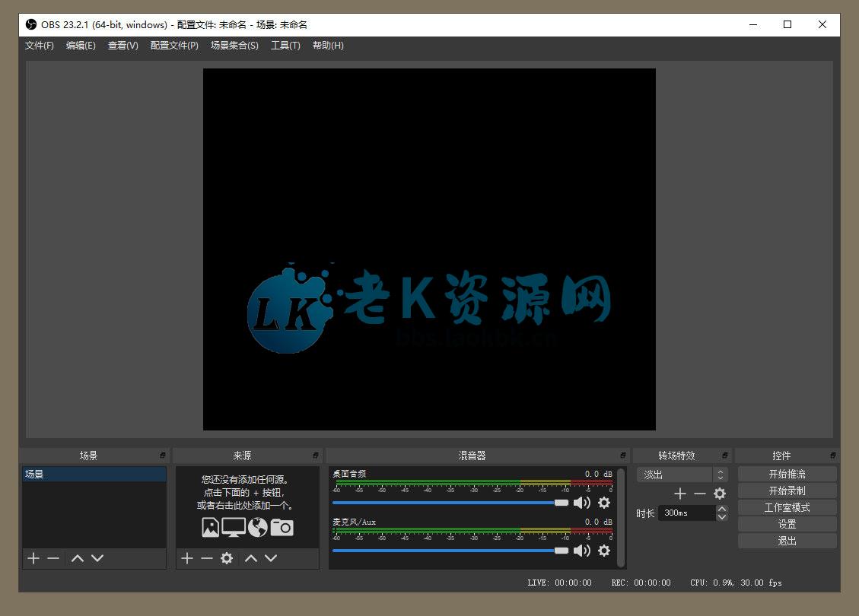Viewport: 859px width, 616px height.
Task: Open the 帮助(H) menu
Action: click(x=328, y=46)
